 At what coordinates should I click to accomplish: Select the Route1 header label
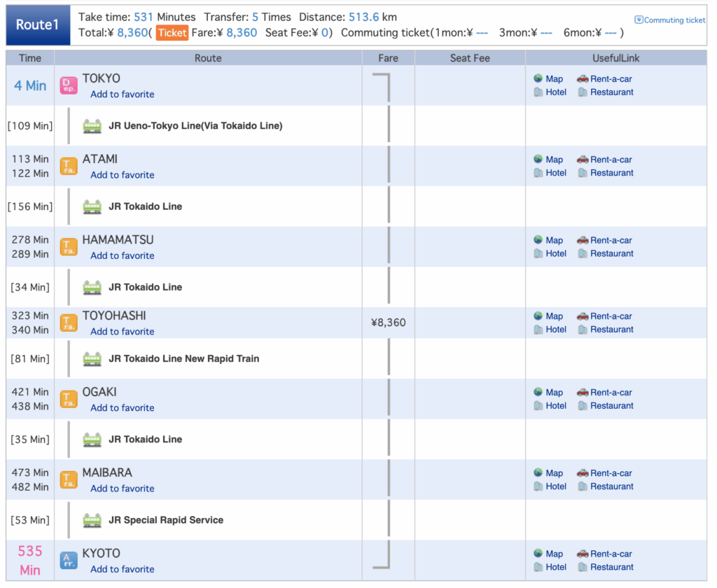coord(38,24)
